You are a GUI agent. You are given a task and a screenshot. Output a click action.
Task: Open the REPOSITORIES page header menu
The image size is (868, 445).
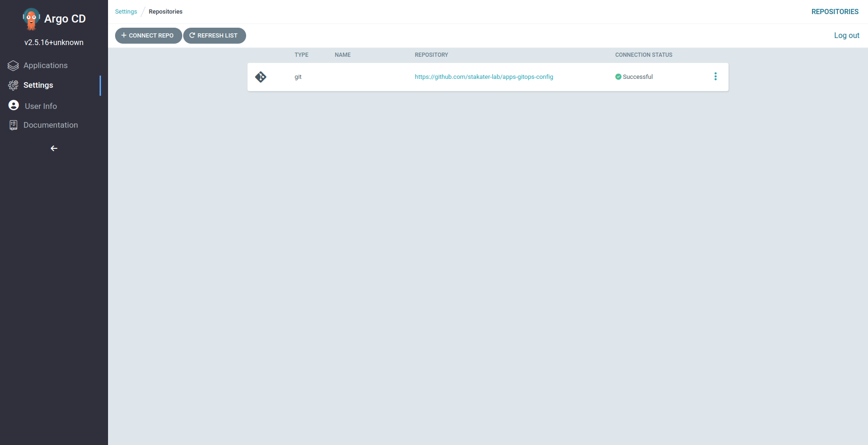835,11
